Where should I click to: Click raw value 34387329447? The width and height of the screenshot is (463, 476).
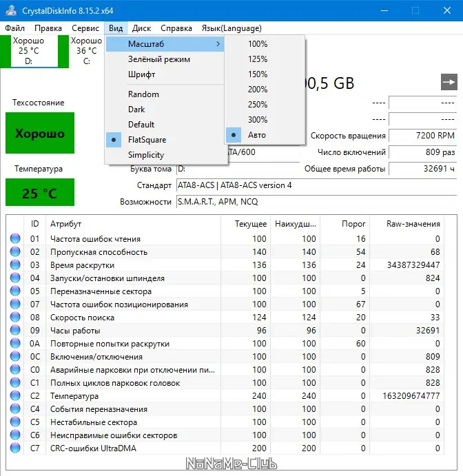click(413, 265)
